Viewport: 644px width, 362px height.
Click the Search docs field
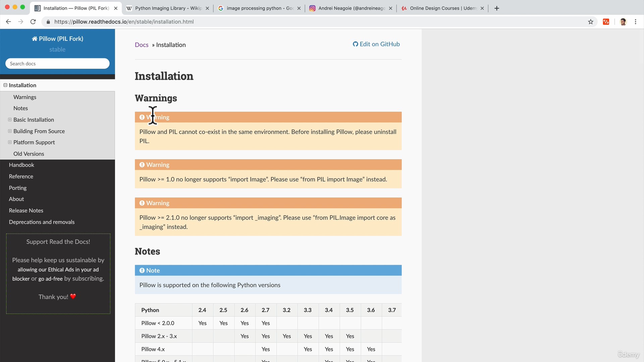57,63
